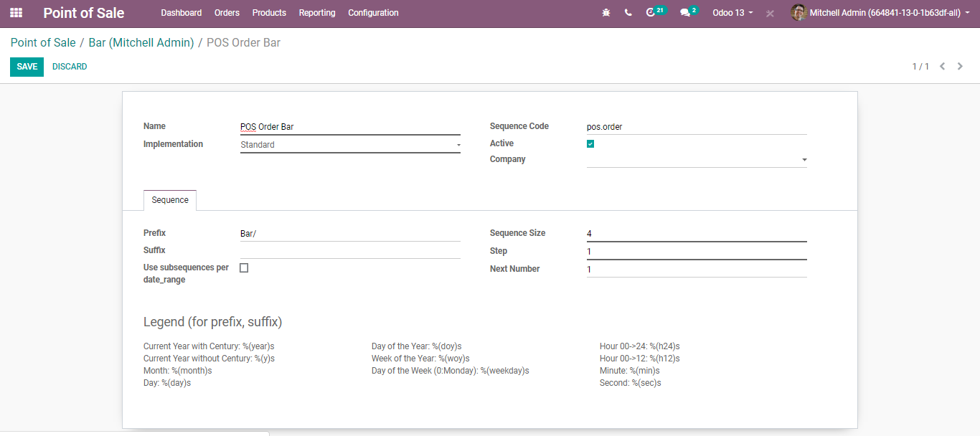Open activities clock icon with 21 badge
Screen dimensions: 980x436
coord(656,12)
